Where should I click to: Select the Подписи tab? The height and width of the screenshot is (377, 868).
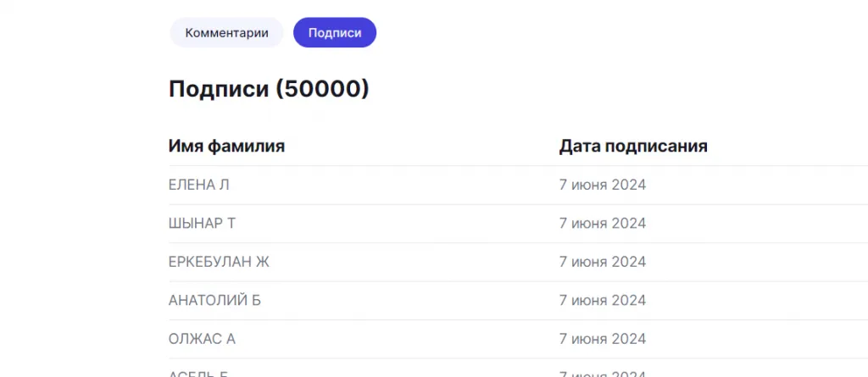coord(335,33)
